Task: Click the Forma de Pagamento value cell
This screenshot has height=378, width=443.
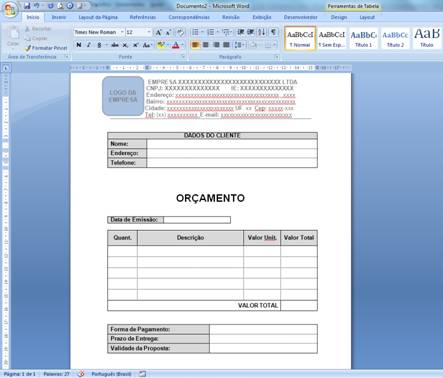Action: point(263,329)
